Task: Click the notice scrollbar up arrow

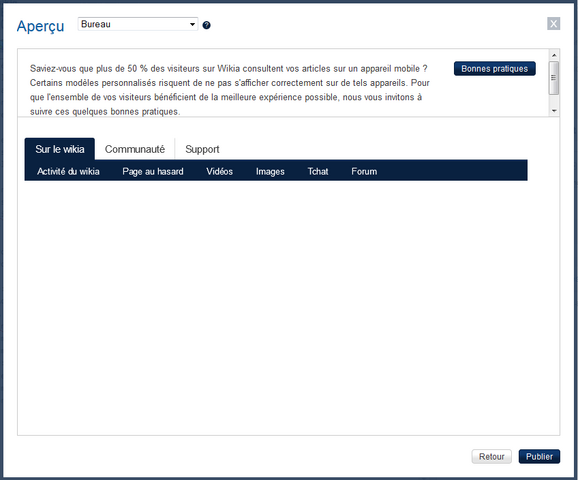Action: pyautogui.click(x=554, y=55)
